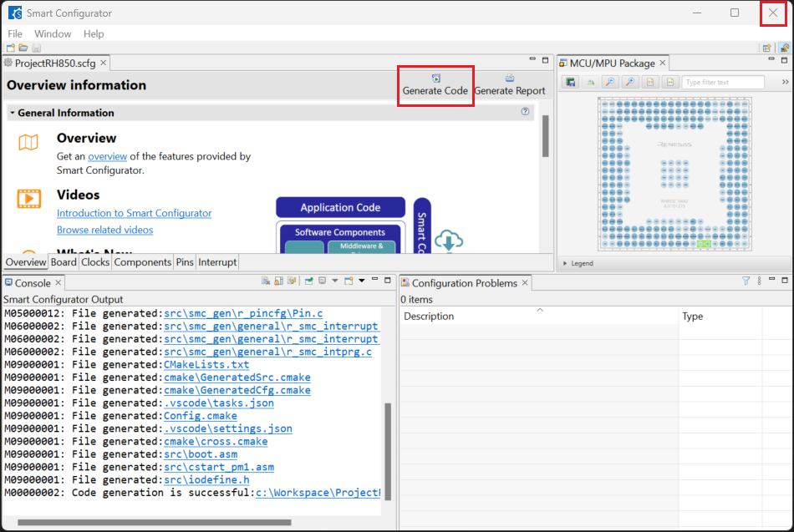Maximize the Configuration Problems panel

[x=785, y=280]
